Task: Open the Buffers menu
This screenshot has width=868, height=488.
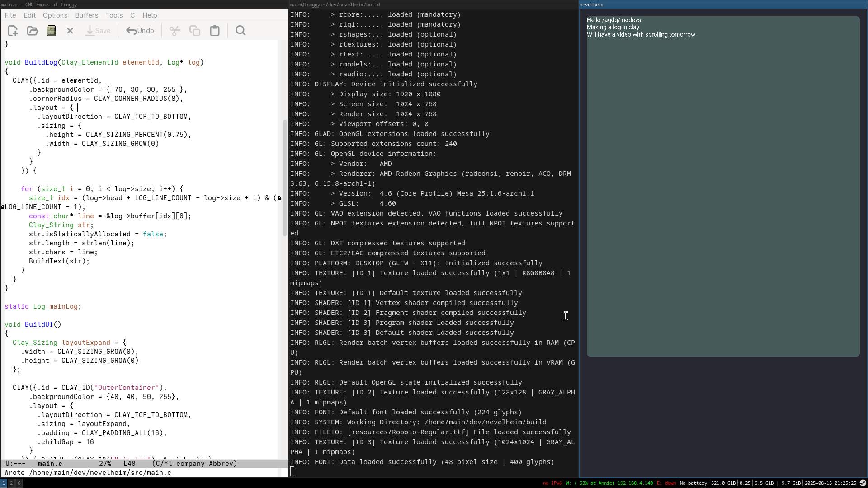Action: [86, 15]
